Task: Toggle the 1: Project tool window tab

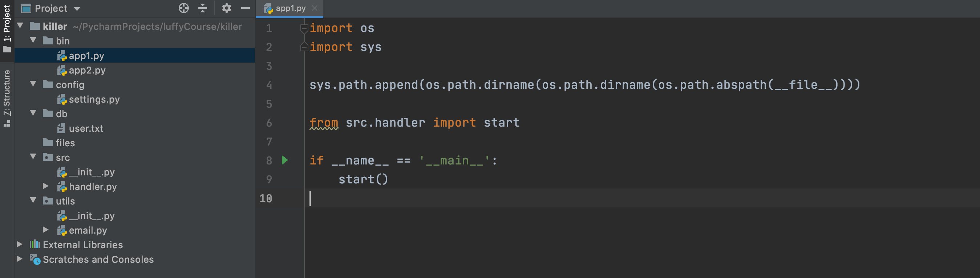Action: click(7, 29)
